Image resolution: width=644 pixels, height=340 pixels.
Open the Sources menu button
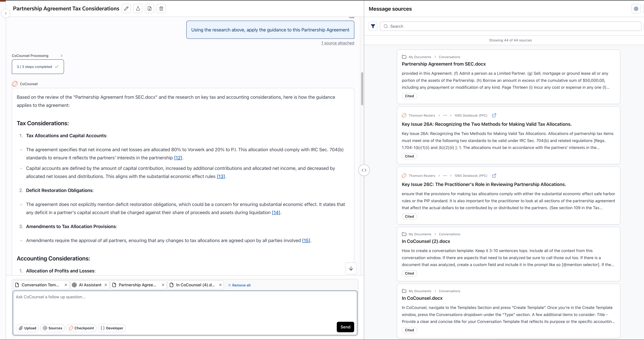coord(53,328)
